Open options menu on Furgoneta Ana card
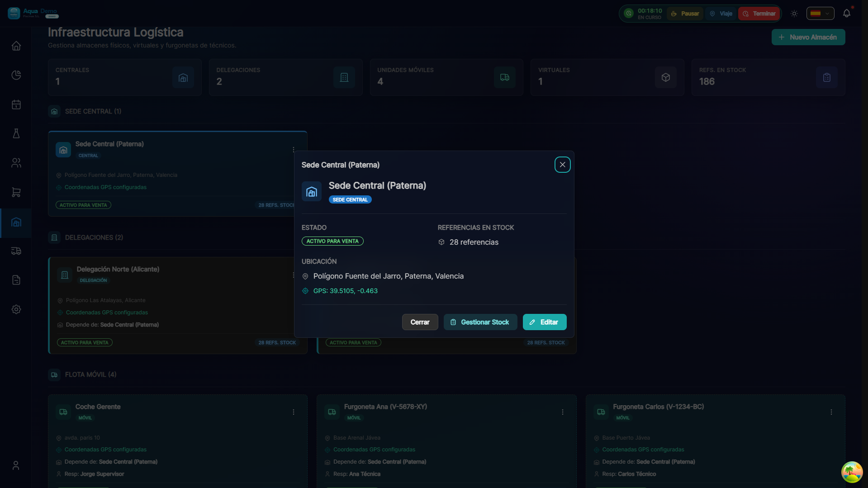868x488 pixels. [x=562, y=412]
